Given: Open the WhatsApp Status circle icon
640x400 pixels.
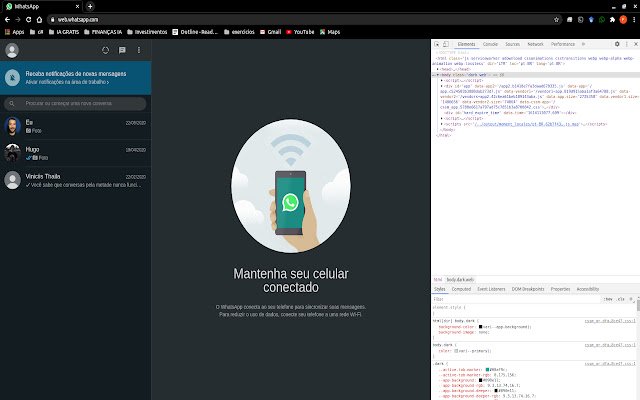Looking at the screenshot, I should point(105,50).
